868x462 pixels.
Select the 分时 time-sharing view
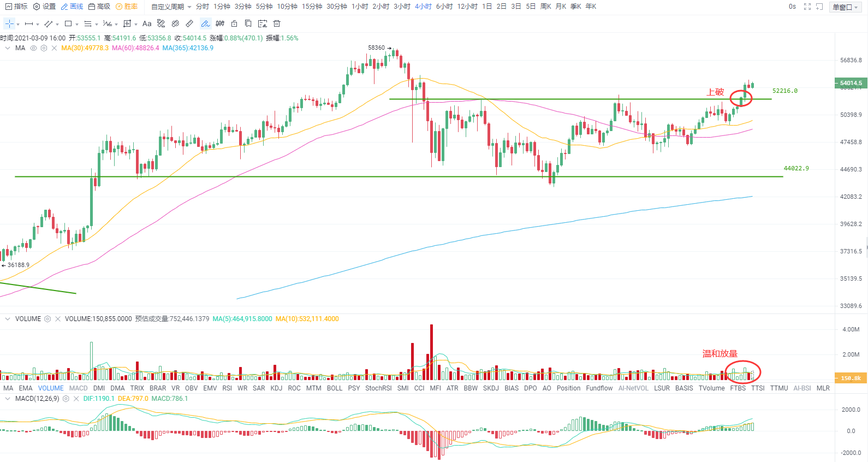(x=203, y=7)
